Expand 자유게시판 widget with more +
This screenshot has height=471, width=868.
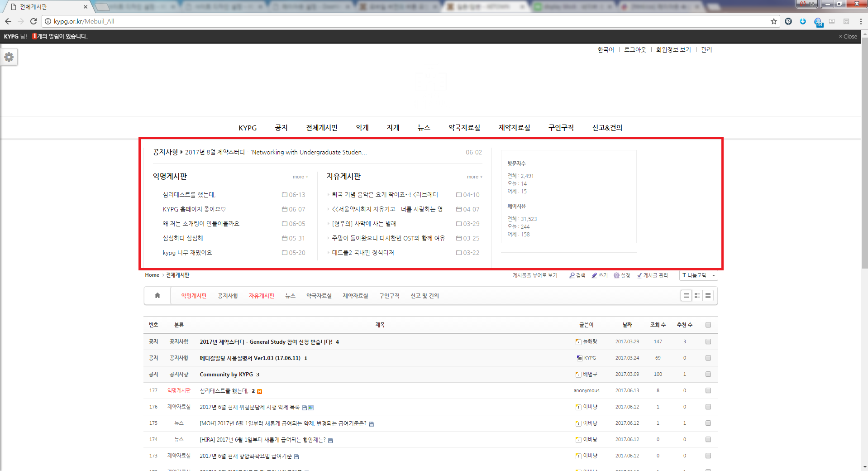pyautogui.click(x=474, y=177)
